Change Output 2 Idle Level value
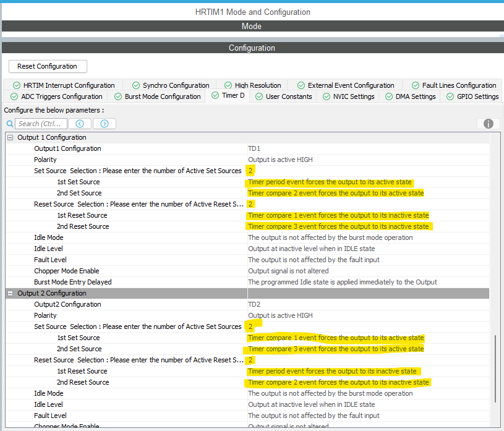The width and height of the screenshot is (504, 431). tap(369, 404)
